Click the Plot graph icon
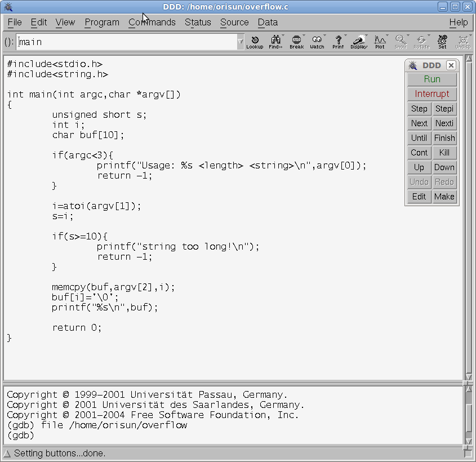Screen dimensions: 476x462 380,42
